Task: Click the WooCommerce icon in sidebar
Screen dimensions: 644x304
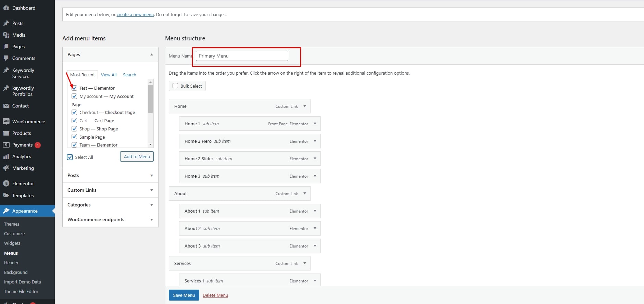Action: 6,122
